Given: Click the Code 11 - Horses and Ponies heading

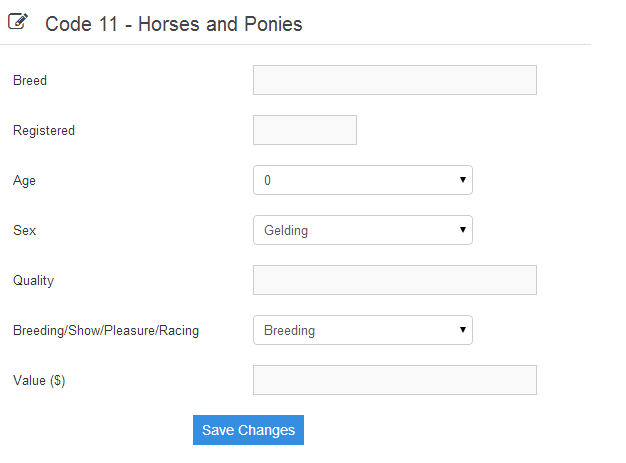Looking at the screenshot, I should [174, 24].
